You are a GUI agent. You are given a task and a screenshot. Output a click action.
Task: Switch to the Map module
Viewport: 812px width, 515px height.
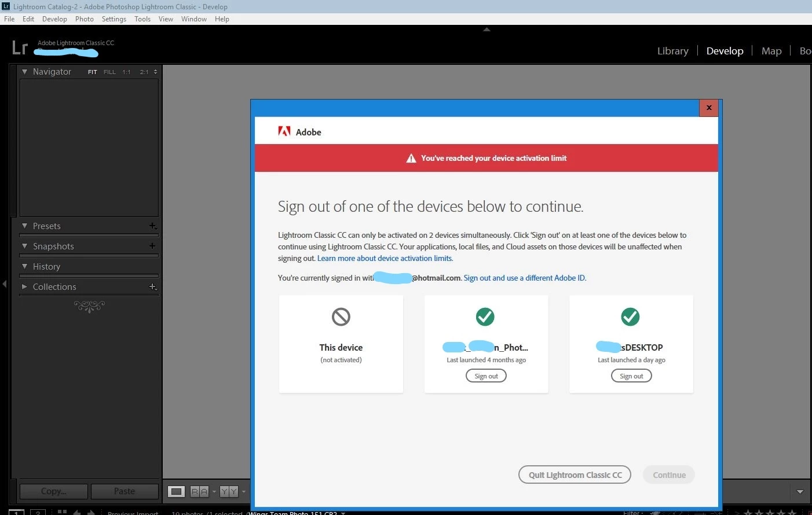pos(771,51)
